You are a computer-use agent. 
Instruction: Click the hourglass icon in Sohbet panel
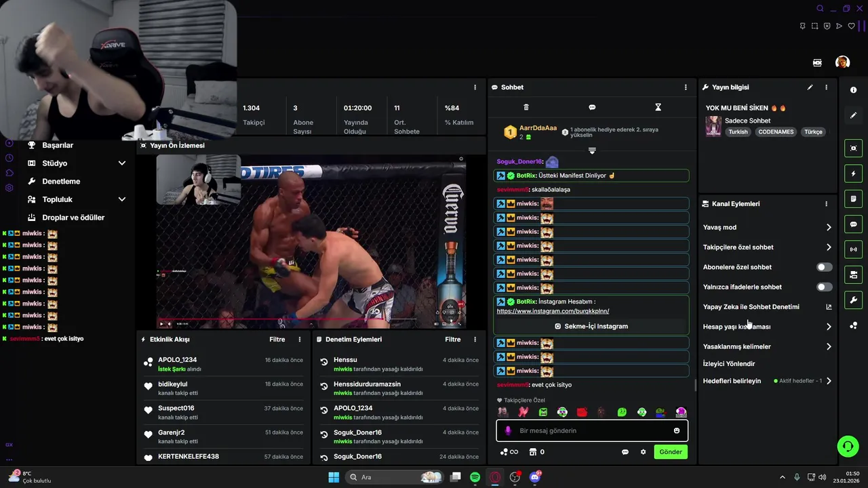click(658, 107)
